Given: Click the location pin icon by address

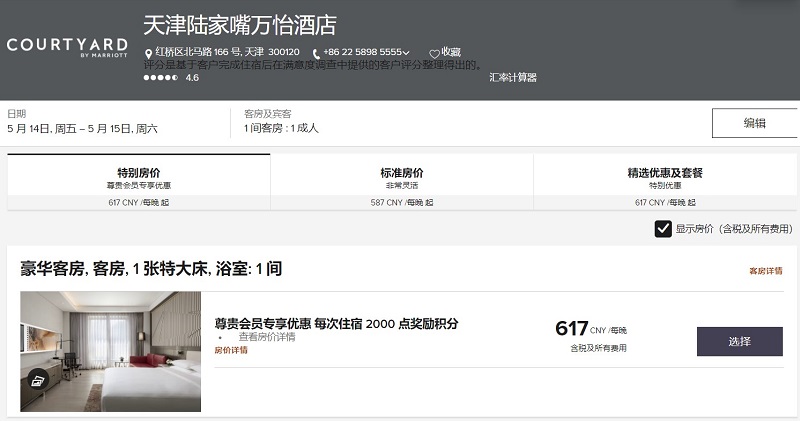Looking at the screenshot, I should [x=148, y=54].
